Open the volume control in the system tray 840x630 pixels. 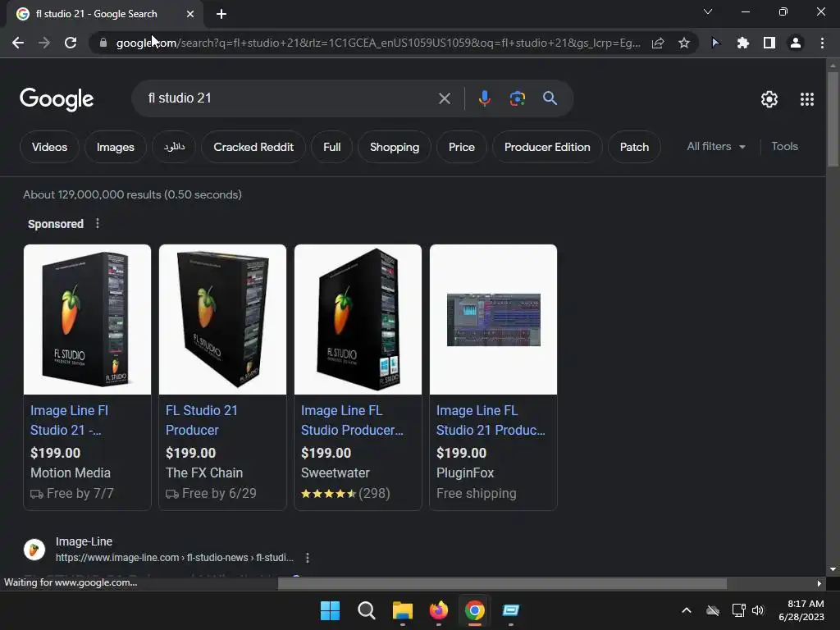(758, 610)
